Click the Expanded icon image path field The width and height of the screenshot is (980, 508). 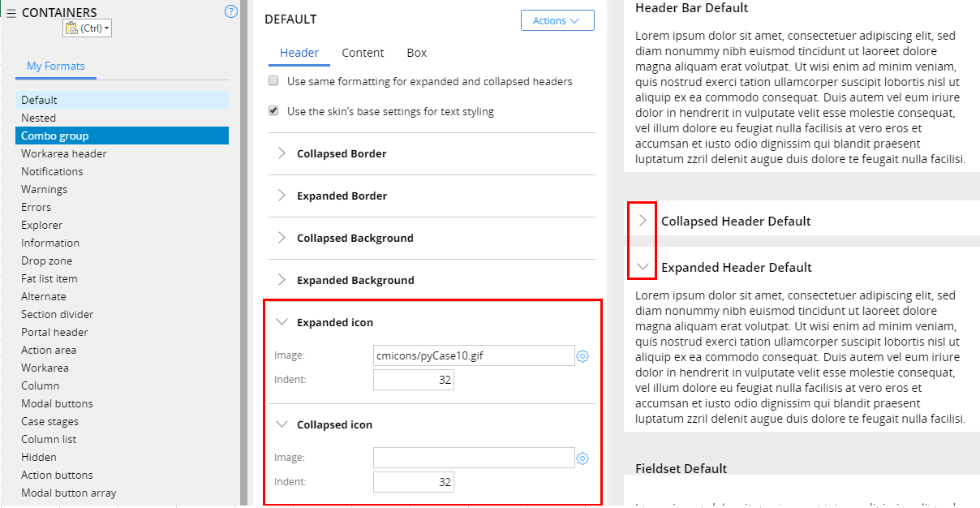tap(473, 355)
